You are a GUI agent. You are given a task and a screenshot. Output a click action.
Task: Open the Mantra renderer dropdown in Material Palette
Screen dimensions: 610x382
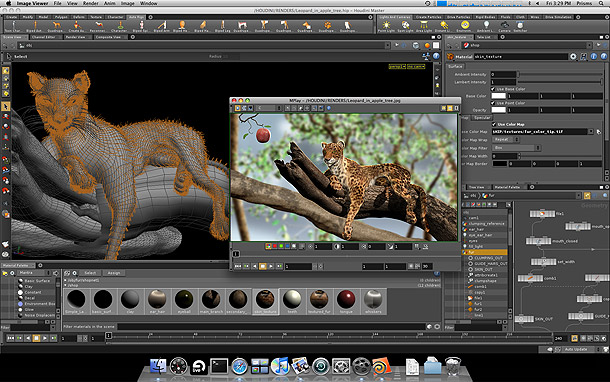[x=33, y=273]
